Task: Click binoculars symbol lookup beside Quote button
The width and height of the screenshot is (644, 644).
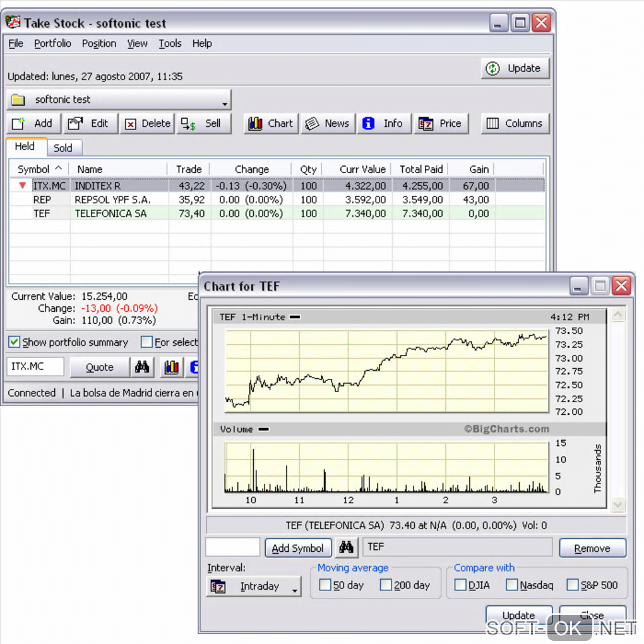Action: tap(142, 367)
